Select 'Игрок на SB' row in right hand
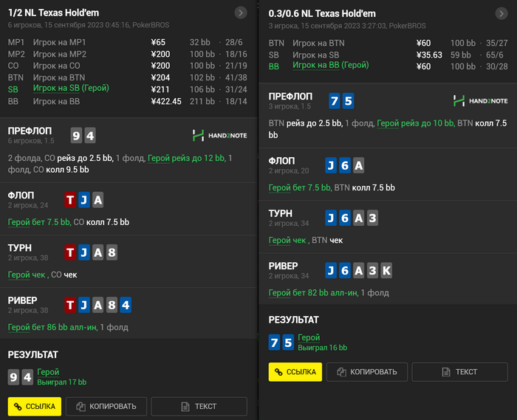This screenshot has height=420, width=517. tap(388, 55)
